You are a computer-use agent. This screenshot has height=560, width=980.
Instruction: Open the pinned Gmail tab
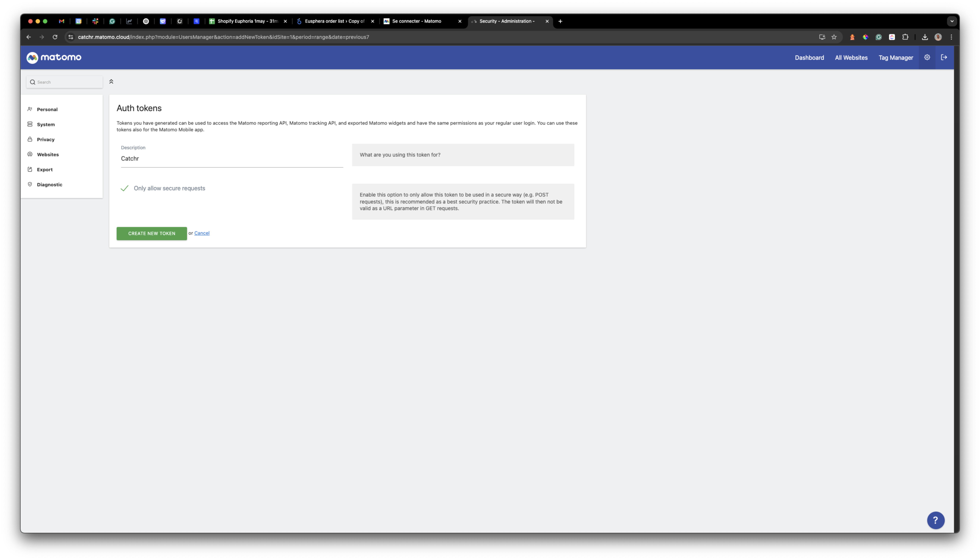coord(62,21)
